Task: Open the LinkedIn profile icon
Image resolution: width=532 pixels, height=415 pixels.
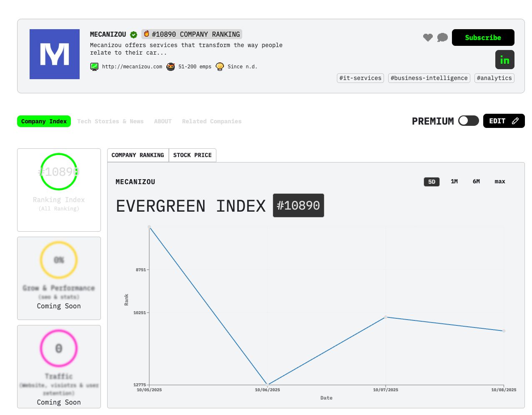Action: [504, 60]
